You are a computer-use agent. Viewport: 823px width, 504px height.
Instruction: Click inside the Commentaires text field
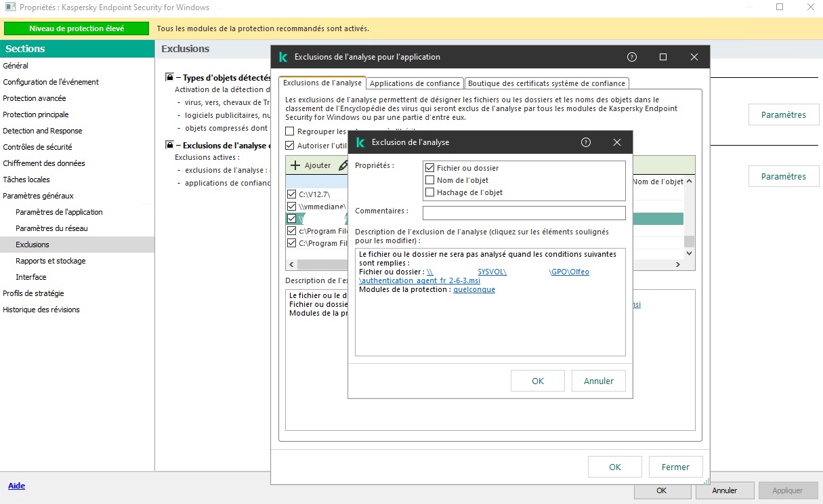click(523, 213)
